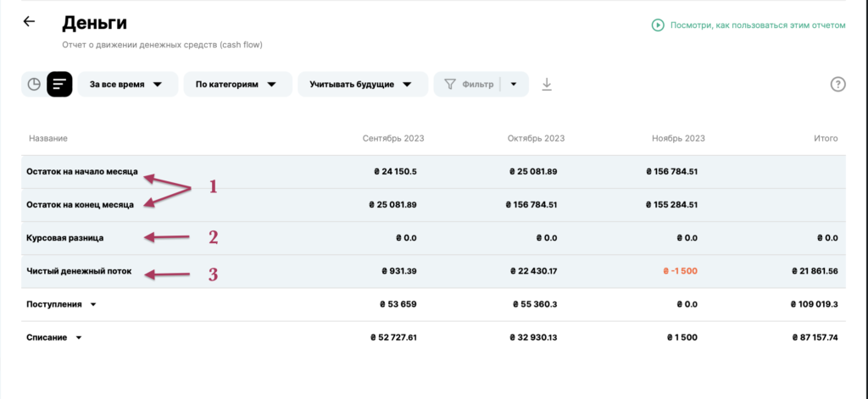Click the total ₴ 87 157.74
The width and height of the screenshot is (868, 399).
point(814,337)
